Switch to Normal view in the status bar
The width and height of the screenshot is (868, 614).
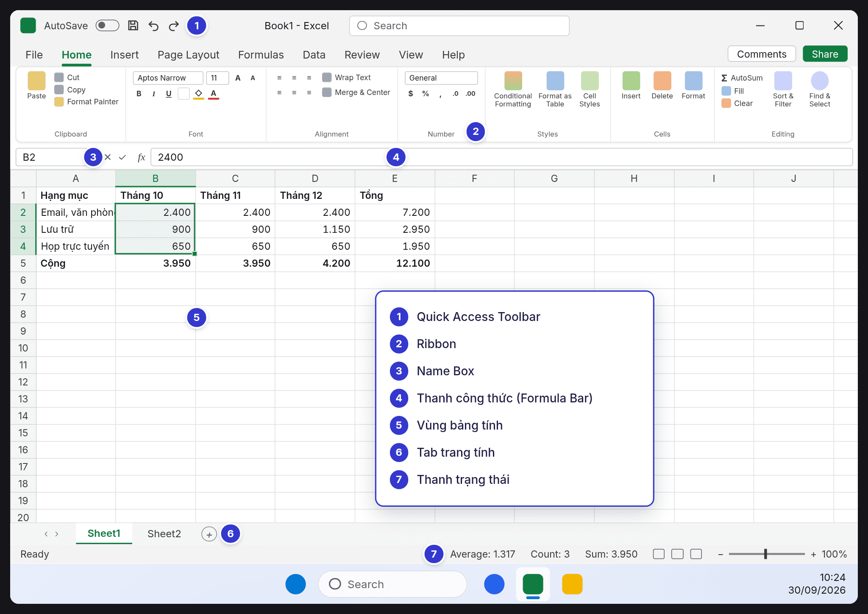click(659, 554)
